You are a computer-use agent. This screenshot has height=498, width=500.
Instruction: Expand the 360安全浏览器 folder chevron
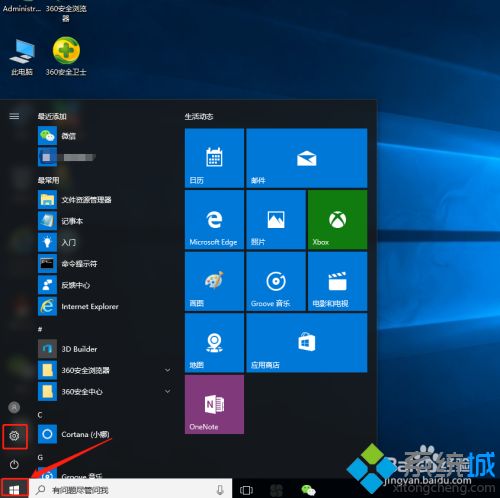168,370
